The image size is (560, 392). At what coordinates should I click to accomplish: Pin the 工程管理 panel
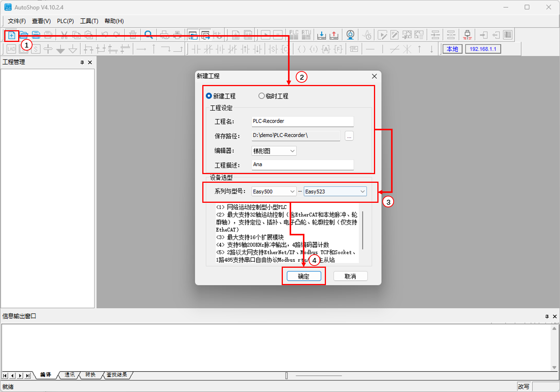pyautogui.click(x=82, y=62)
